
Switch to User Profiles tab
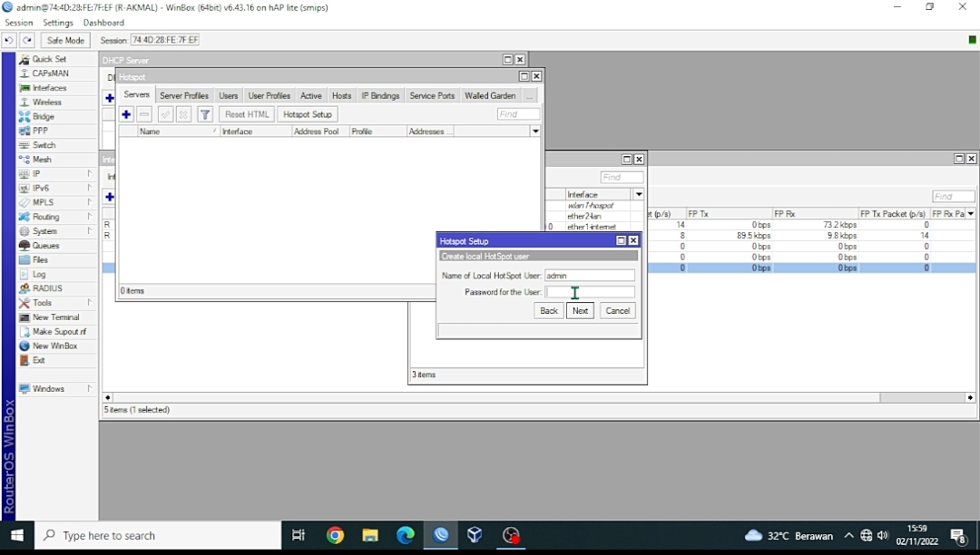point(269,95)
